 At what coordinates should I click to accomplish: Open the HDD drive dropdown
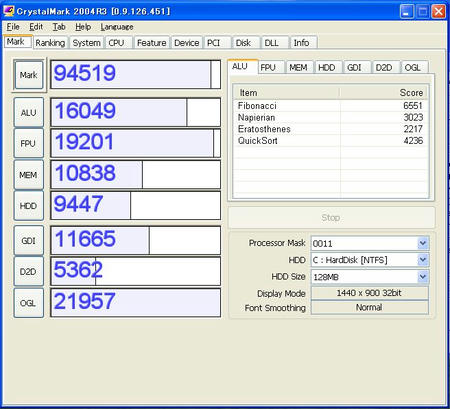click(423, 260)
